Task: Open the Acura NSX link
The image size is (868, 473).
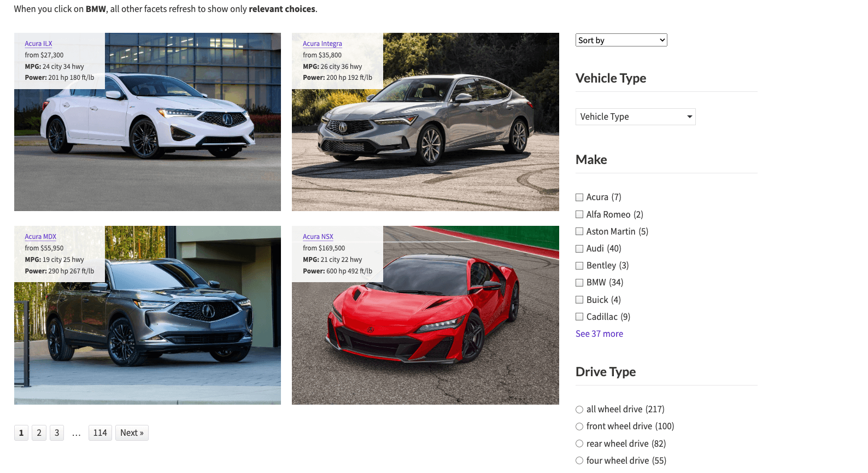Action: [318, 237]
